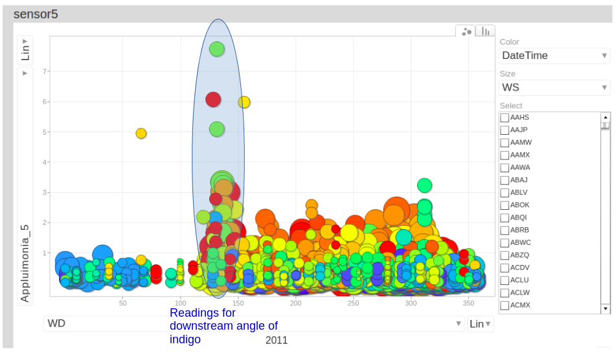
Task: Click the red bubble at y=6
Action: pyautogui.click(x=213, y=99)
